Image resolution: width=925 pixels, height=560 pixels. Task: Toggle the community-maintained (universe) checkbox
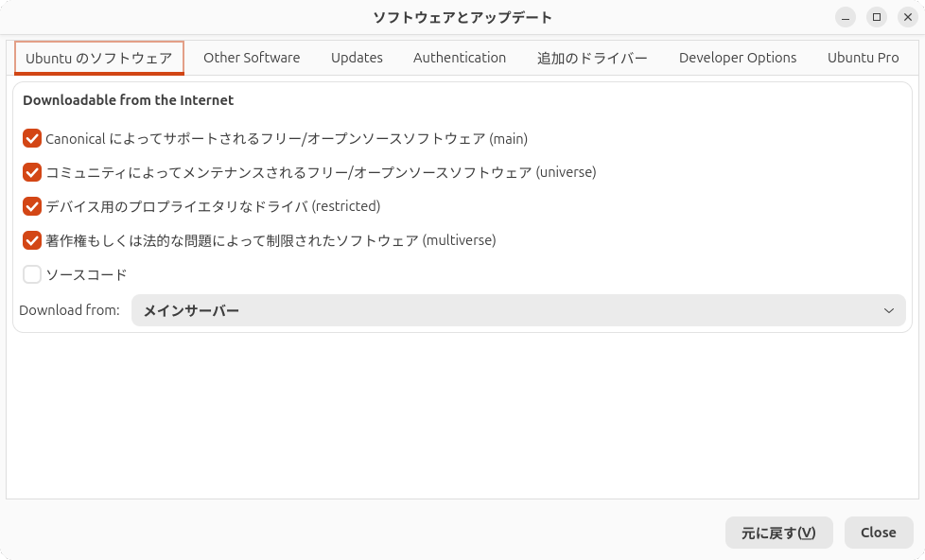(32, 172)
